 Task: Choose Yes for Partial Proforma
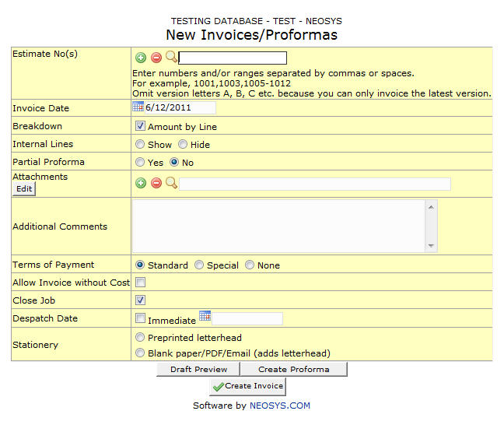[140, 162]
